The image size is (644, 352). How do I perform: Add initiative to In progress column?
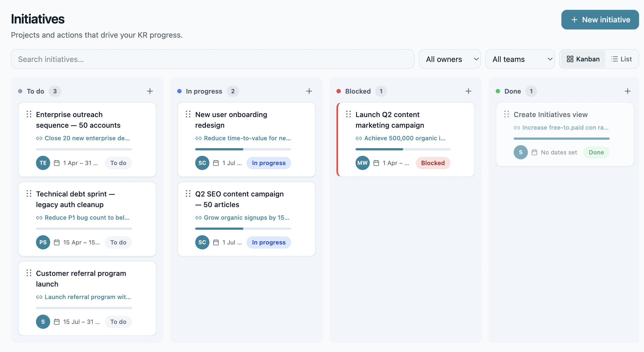(309, 91)
